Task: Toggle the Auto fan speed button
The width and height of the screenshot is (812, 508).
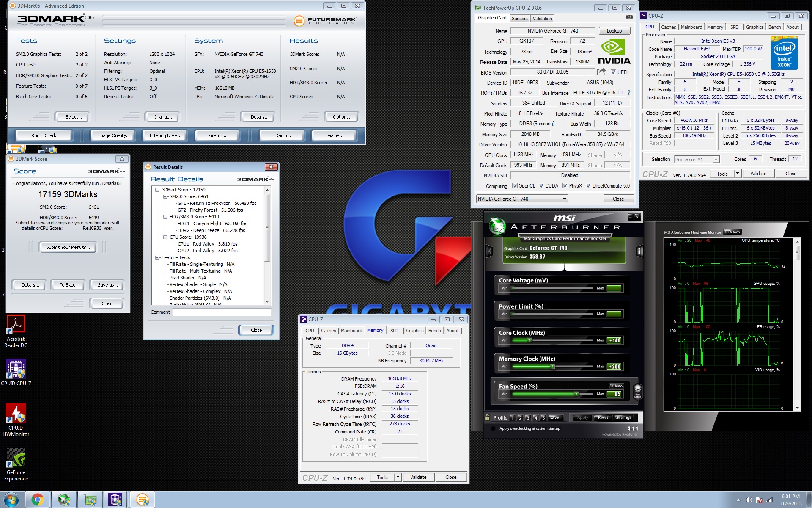Action: tap(617, 386)
